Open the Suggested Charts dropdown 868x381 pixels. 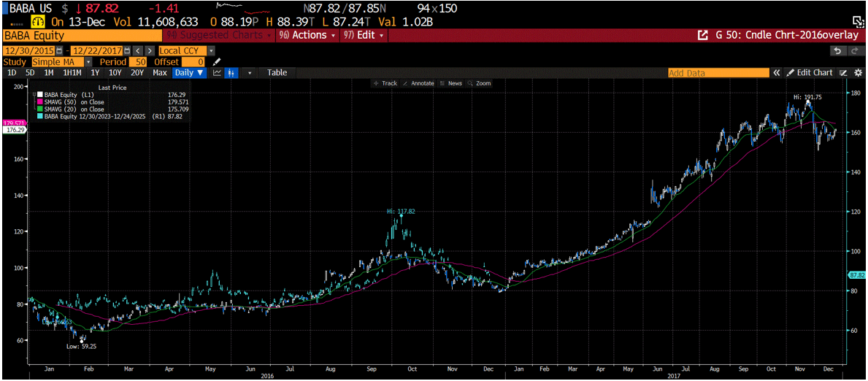coord(219,35)
